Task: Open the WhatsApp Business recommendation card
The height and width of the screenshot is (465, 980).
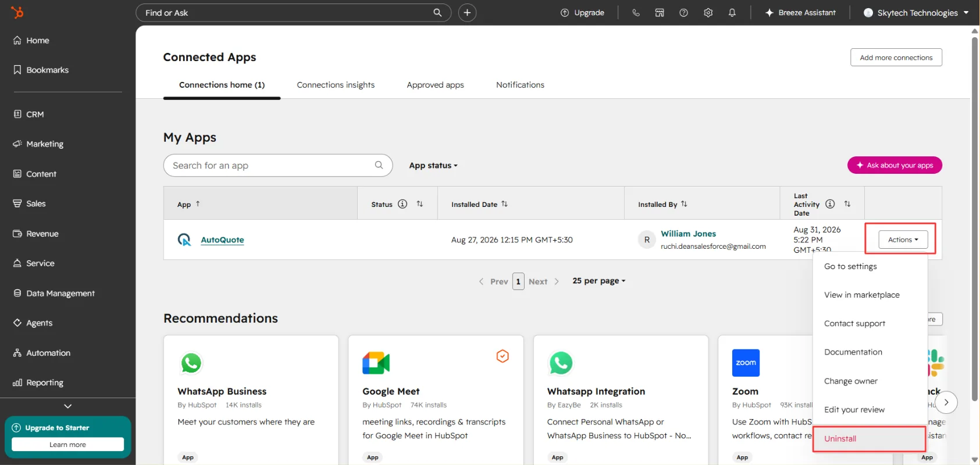Action: [x=251, y=400]
